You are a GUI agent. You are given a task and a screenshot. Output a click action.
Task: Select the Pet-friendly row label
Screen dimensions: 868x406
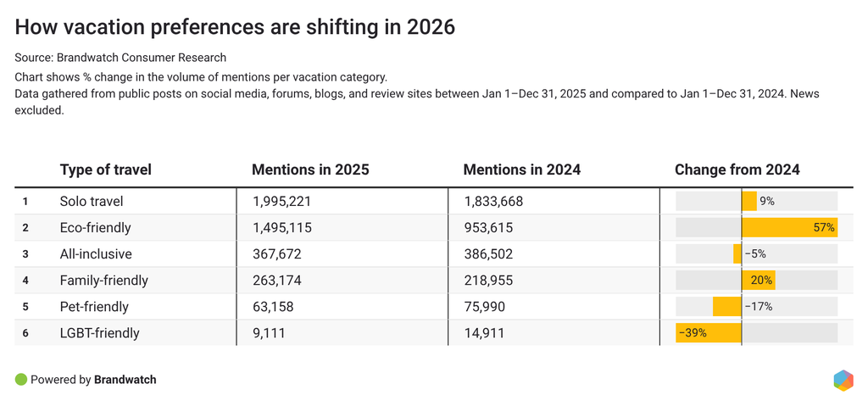94,307
